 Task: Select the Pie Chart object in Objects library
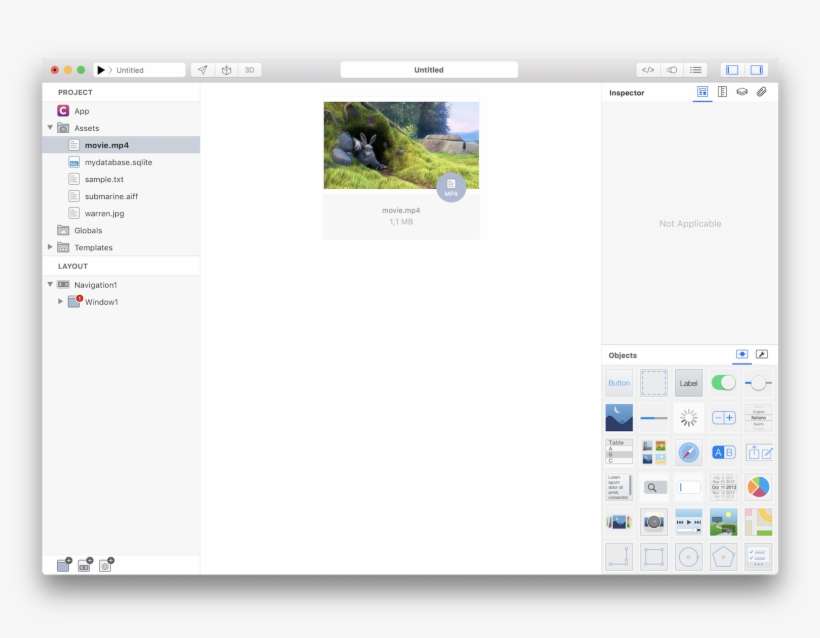tap(758, 487)
